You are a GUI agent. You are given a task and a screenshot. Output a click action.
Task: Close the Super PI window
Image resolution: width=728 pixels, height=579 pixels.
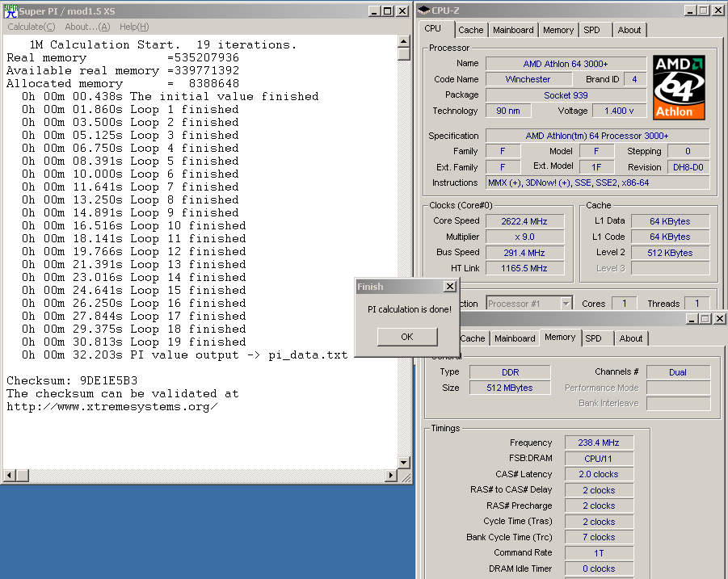[x=402, y=11]
